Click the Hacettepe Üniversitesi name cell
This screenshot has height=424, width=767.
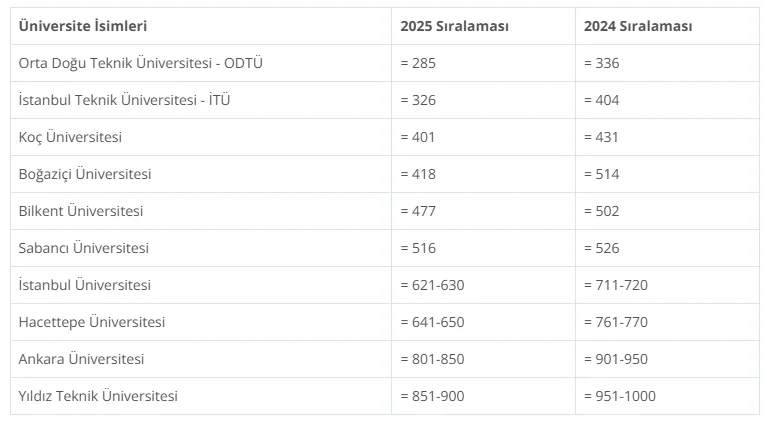coord(92,322)
